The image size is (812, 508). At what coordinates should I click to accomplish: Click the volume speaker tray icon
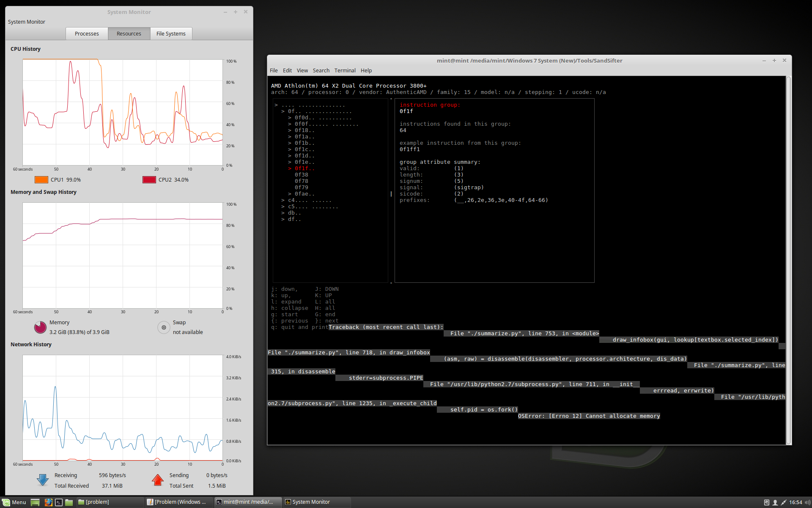(x=807, y=502)
